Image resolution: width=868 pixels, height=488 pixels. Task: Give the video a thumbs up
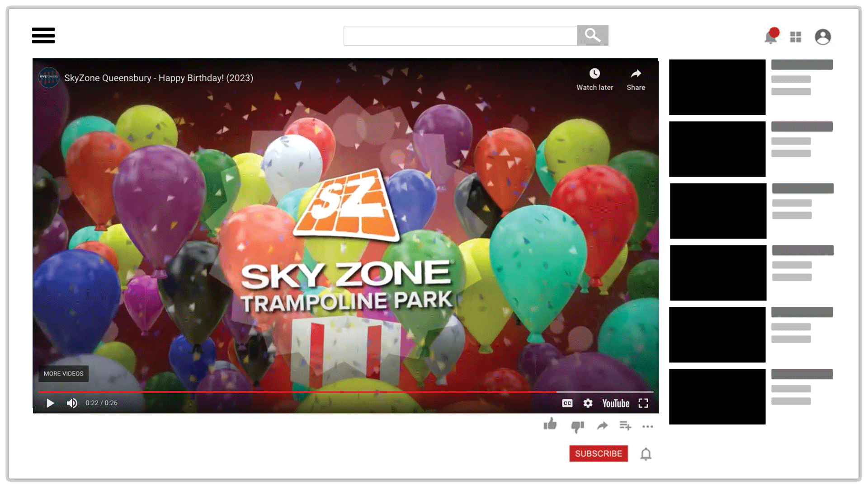pos(550,425)
